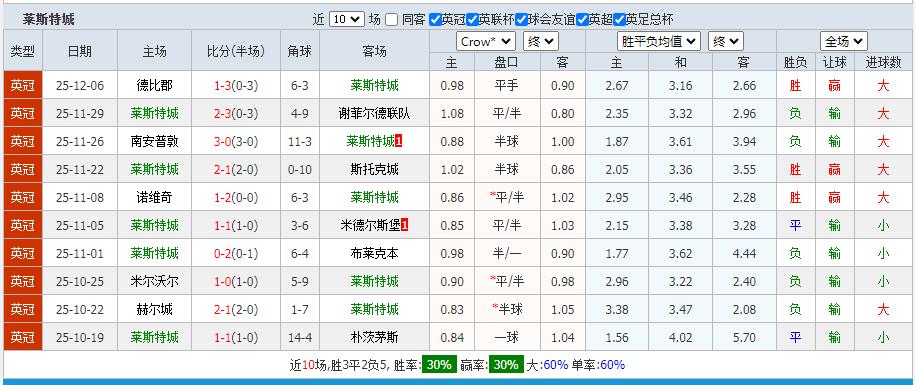Click date 25-11-08
Image resolution: width=915 pixels, height=385 pixels.
click(79, 198)
